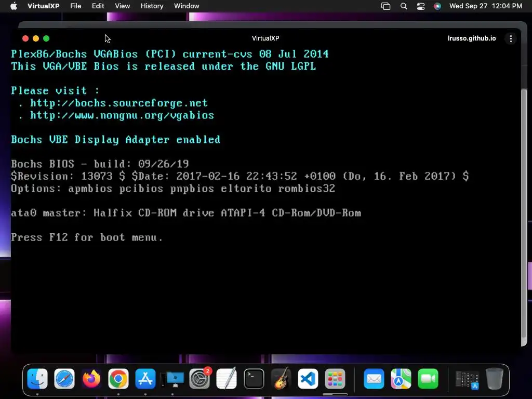Click the 'Press F12 for boot menu' line

coord(87,237)
